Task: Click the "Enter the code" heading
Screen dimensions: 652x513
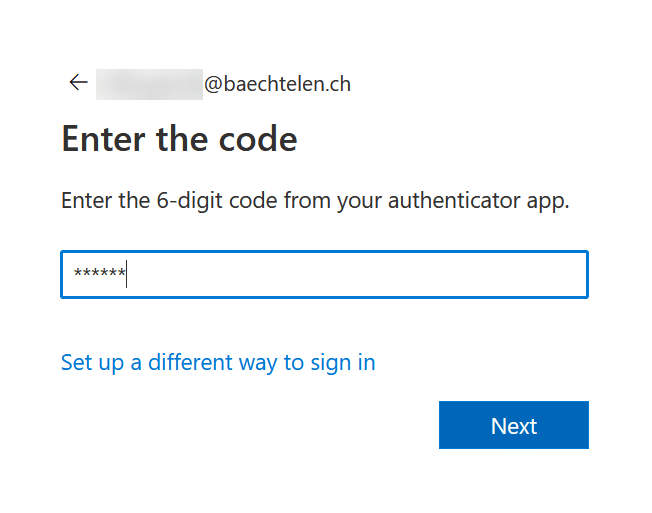Action: point(179,138)
